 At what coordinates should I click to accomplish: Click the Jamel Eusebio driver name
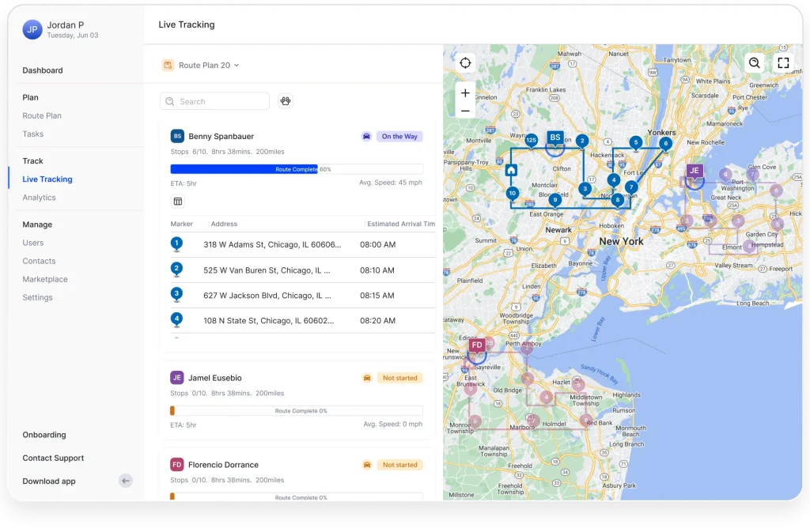point(215,378)
